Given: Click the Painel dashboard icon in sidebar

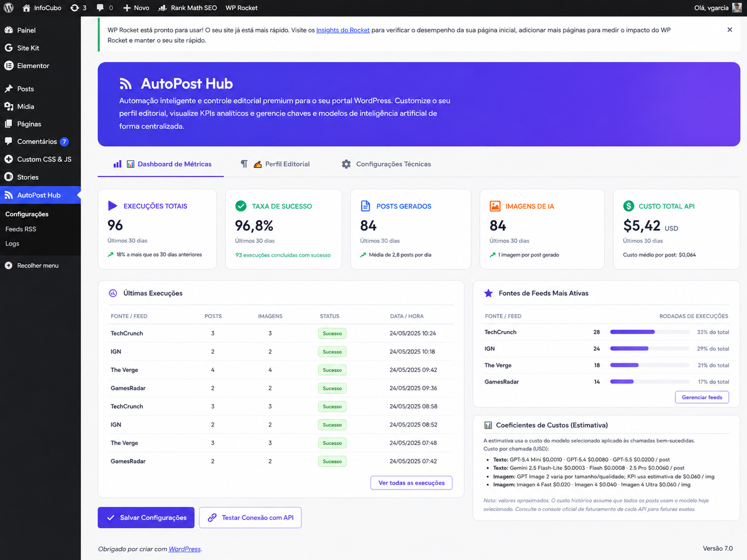Looking at the screenshot, I should [x=9, y=30].
